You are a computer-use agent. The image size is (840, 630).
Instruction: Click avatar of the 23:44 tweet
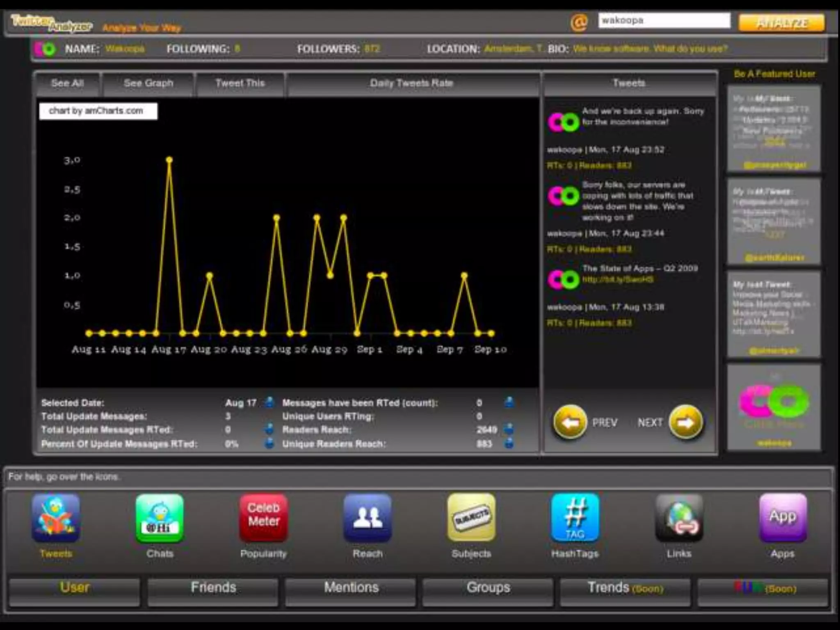click(564, 196)
